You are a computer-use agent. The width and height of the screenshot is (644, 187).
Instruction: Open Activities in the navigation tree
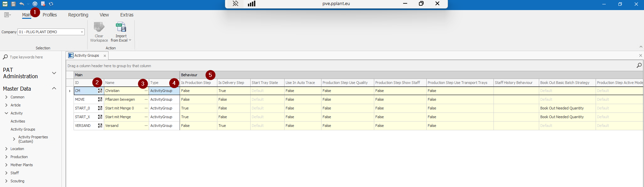point(18,121)
